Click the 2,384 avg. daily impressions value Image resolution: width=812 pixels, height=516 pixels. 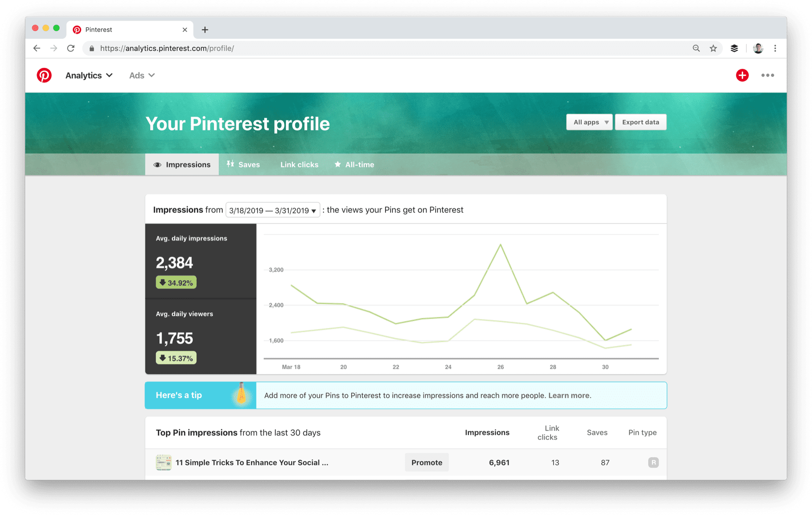point(174,263)
